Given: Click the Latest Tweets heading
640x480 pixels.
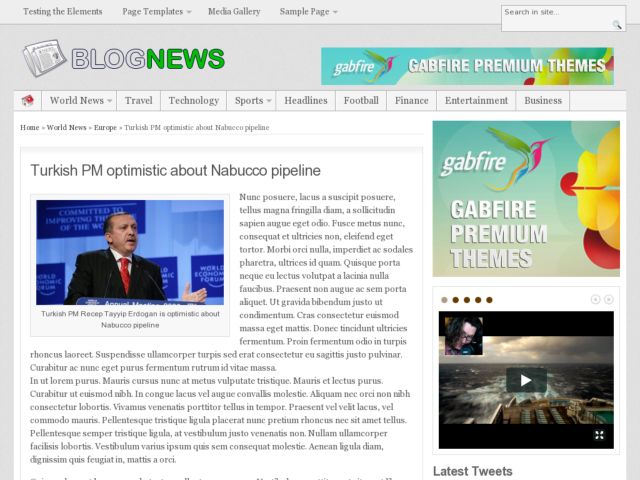Looking at the screenshot, I should click(473, 471).
